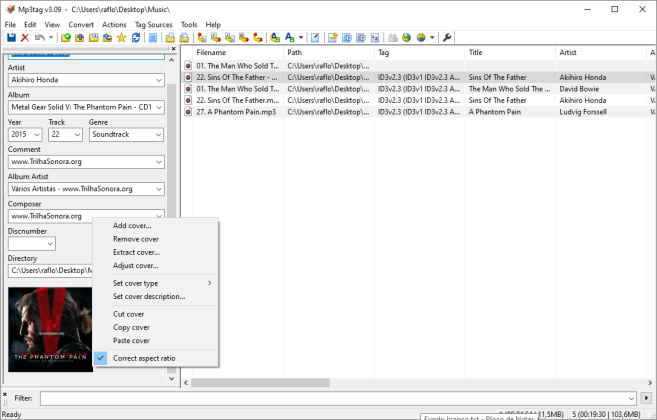This screenshot has height=420, width=657.
Task: Click the first globe tag source icon
Action: (x=406, y=38)
